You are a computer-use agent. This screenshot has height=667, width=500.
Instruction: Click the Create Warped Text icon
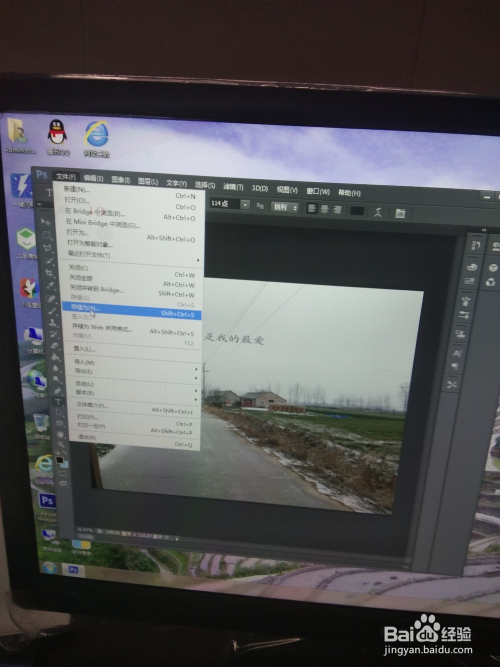378,212
